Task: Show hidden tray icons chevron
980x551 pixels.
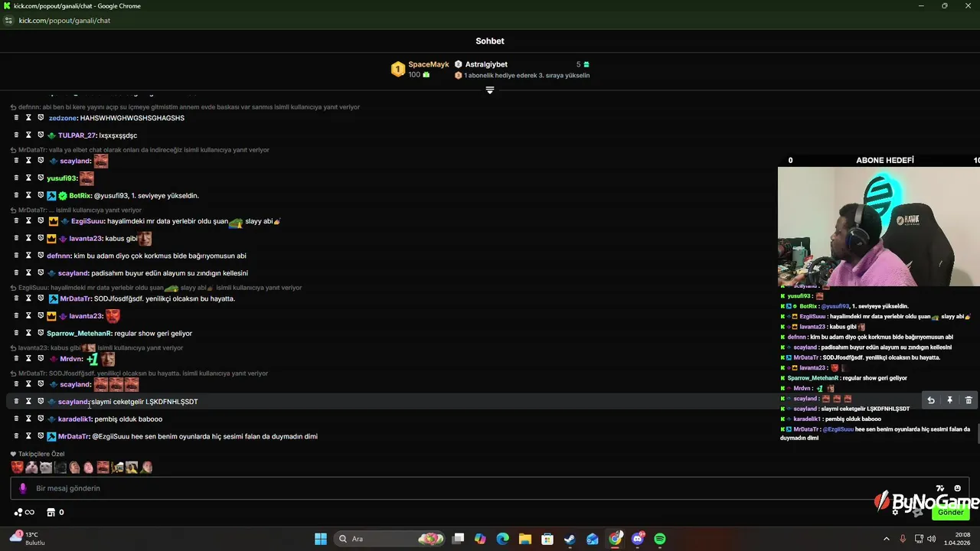Action: click(x=887, y=539)
